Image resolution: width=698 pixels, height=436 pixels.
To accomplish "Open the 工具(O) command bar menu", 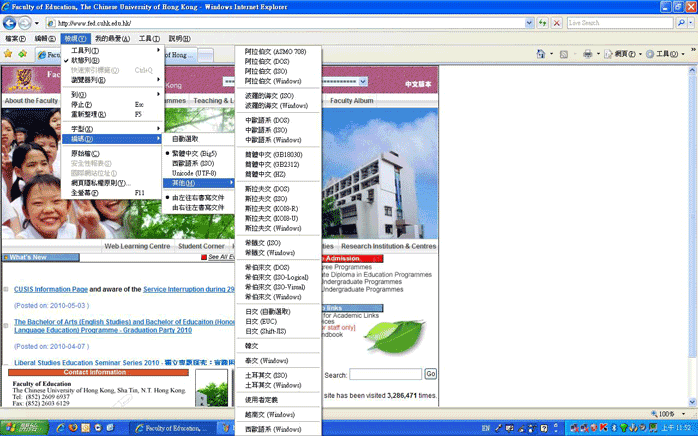I will tap(665, 54).
